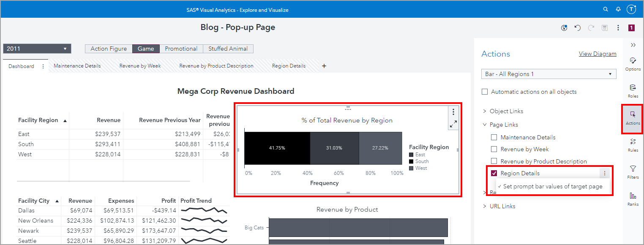Screen dimensions: 644x245
Task: Select Set prompt bar values menu item
Action: coord(552,186)
